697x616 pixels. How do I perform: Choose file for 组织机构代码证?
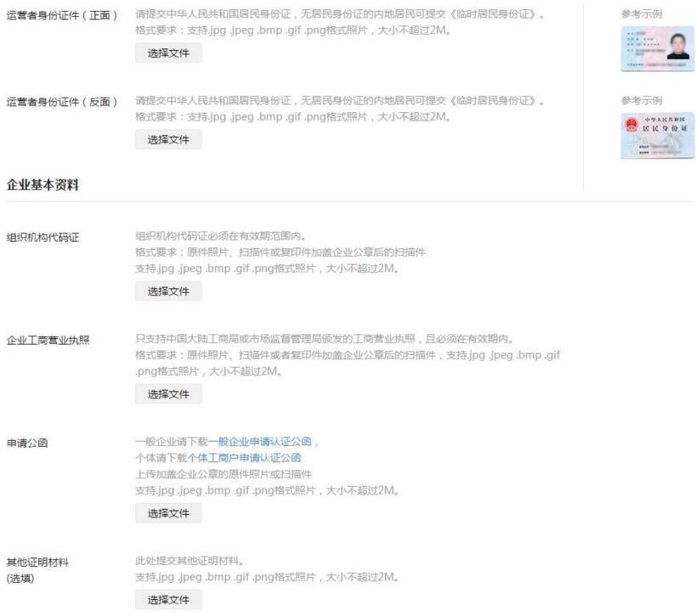coord(169,291)
